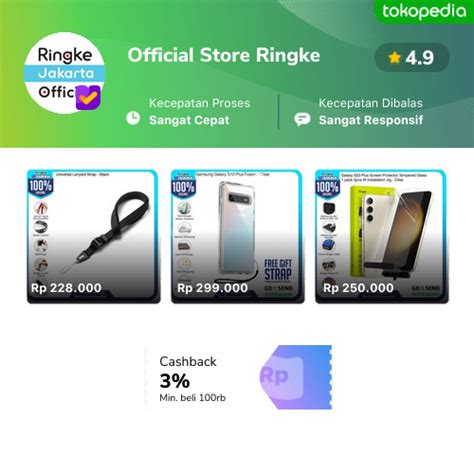Screen dimensions: 474x474
Task: Click the 100% badge on the Galaxy S10 case
Action: (x=183, y=186)
